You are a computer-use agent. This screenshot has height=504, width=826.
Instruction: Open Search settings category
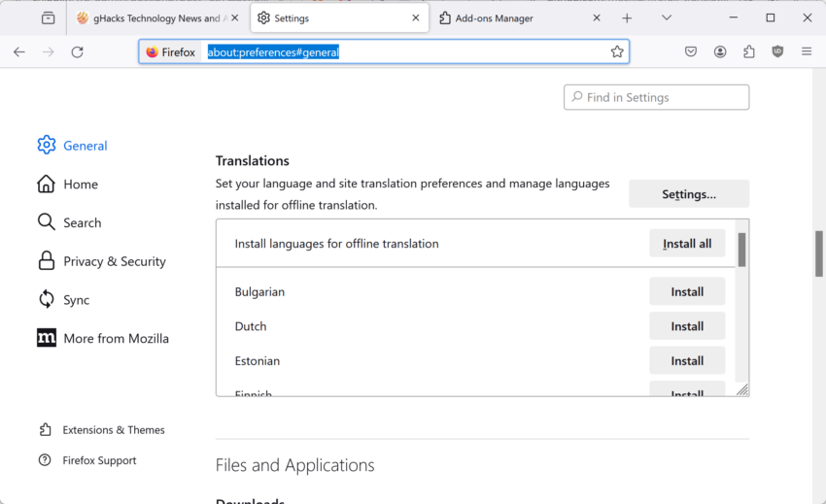click(69, 222)
